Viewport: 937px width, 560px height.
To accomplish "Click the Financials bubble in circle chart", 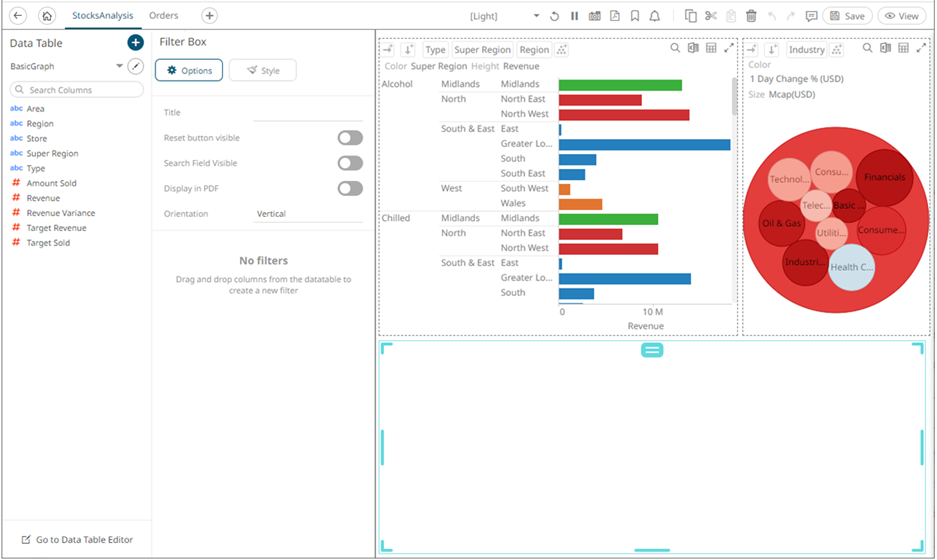I will coord(885,177).
